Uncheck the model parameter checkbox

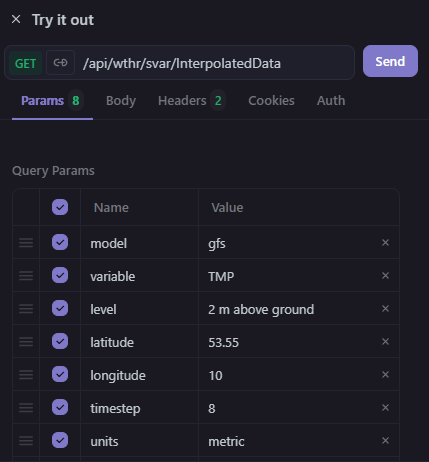pos(60,242)
